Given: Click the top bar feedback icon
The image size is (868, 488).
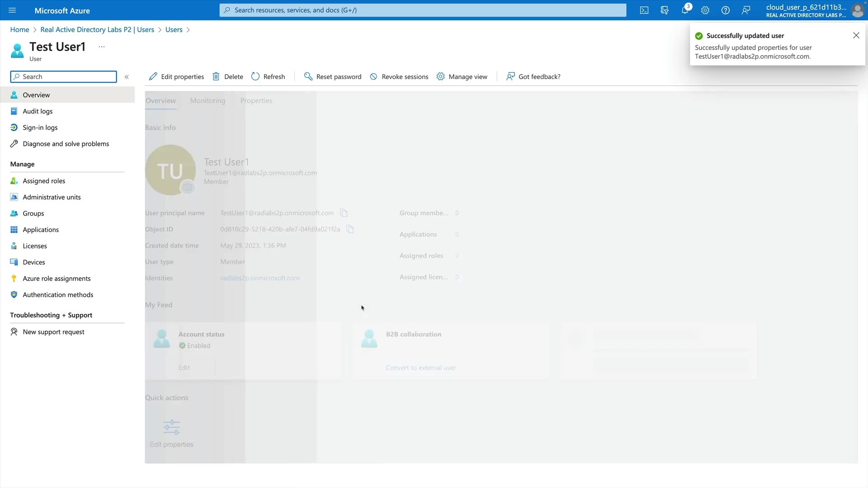Looking at the screenshot, I should [x=746, y=10].
